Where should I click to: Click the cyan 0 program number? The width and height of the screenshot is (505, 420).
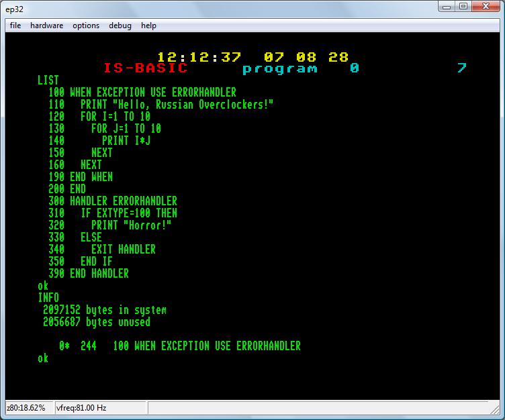tap(355, 68)
